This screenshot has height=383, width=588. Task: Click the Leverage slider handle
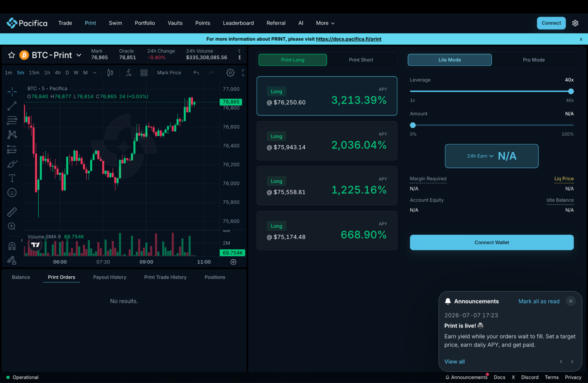point(571,91)
